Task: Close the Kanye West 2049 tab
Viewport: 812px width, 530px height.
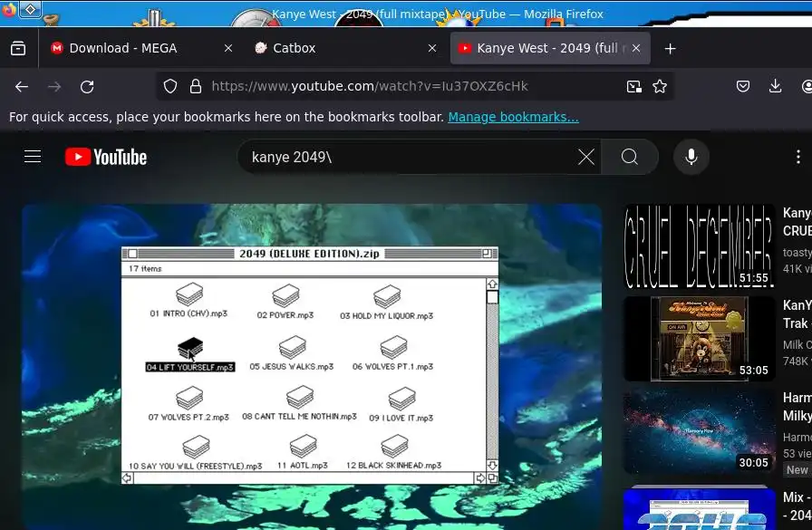Action: point(636,48)
